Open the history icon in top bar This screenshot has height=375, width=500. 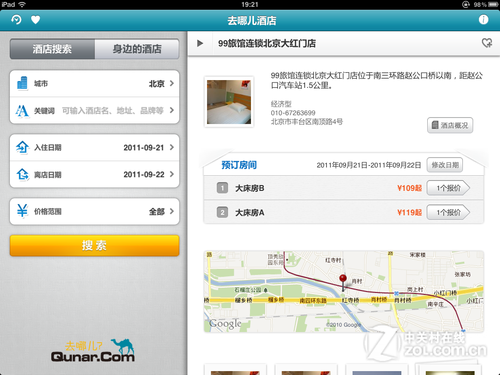16,20
